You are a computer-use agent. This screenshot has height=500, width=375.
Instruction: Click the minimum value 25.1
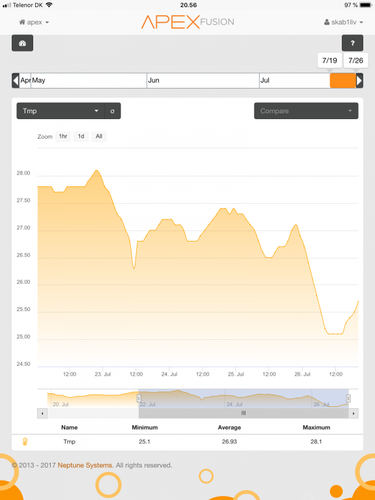[145, 442]
